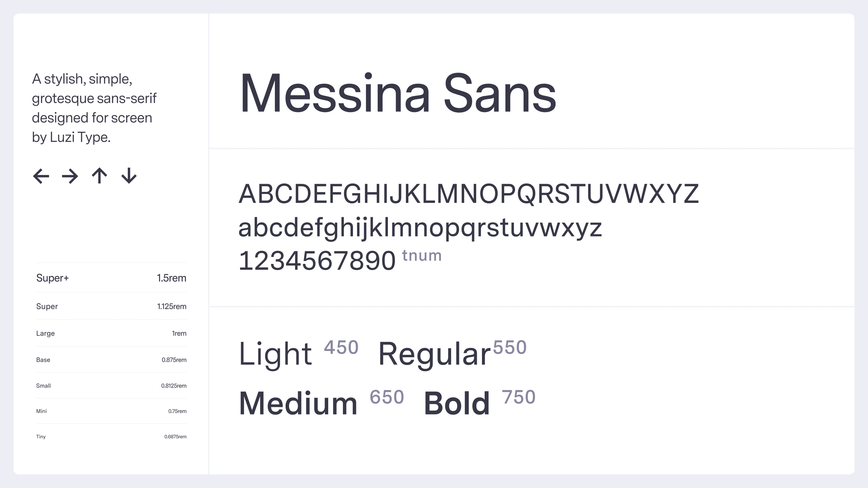This screenshot has height=488, width=868.
Task: Click the tnum superscript label
Action: click(422, 256)
